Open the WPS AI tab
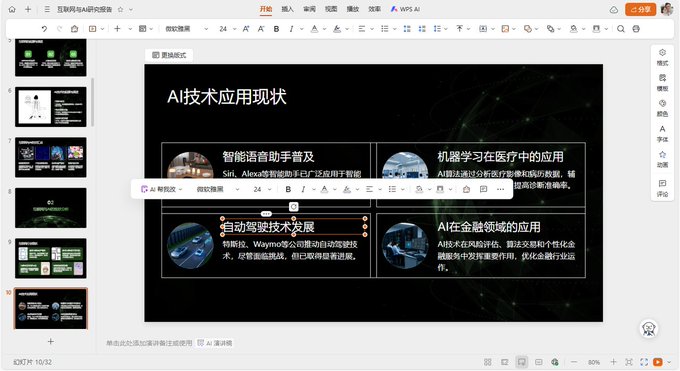 (x=405, y=9)
